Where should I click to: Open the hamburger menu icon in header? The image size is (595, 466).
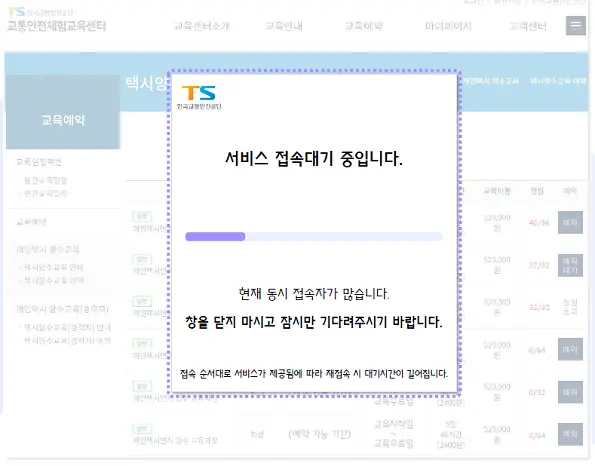[x=576, y=25]
